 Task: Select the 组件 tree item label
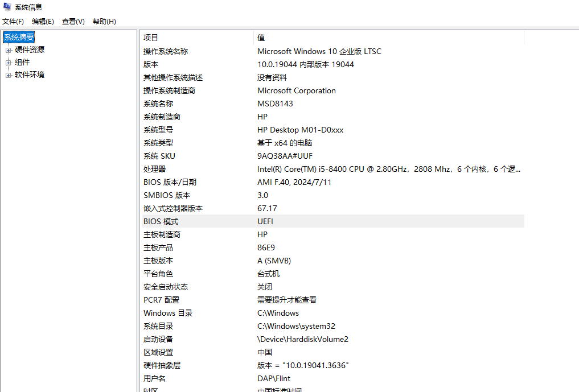[22, 63]
